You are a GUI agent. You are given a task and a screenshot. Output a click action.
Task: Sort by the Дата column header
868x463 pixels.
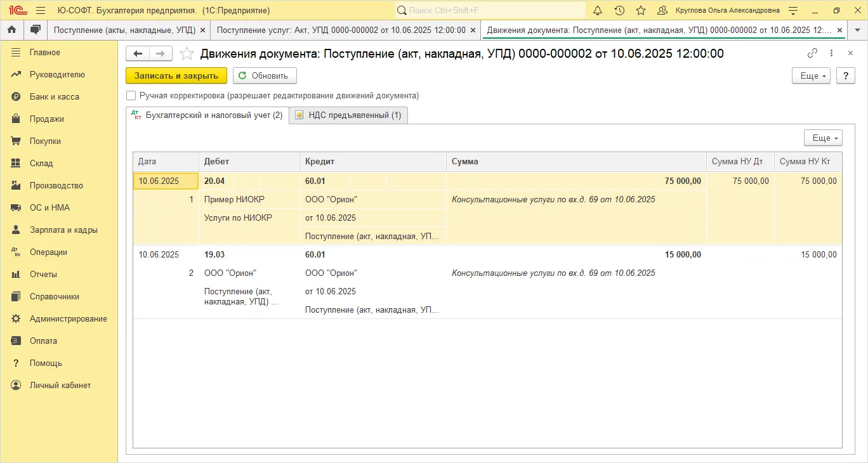[166, 162]
